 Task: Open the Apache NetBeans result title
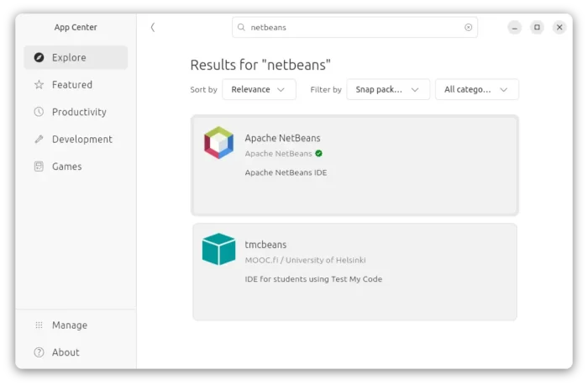(283, 138)
